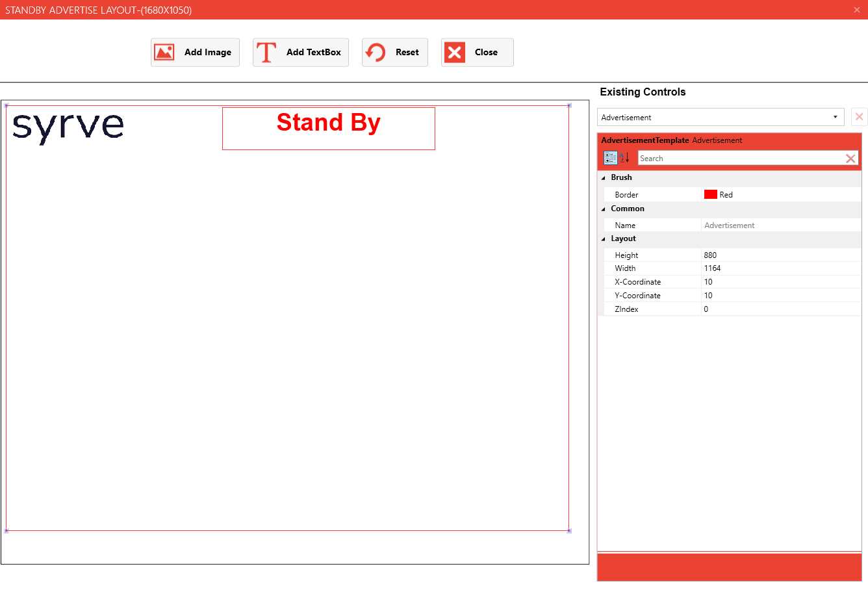Edit the Width value field

click(780, 268)
